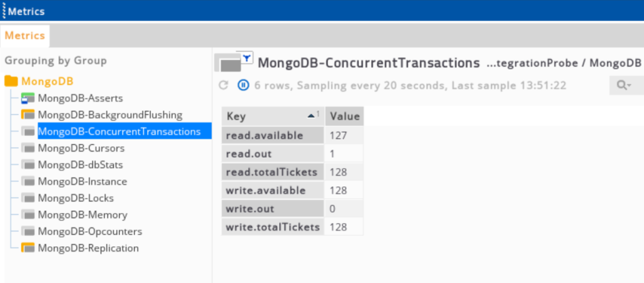644x283 pixels.
Task: Click the refresh icon above the table
Action: tap(223, 85)
